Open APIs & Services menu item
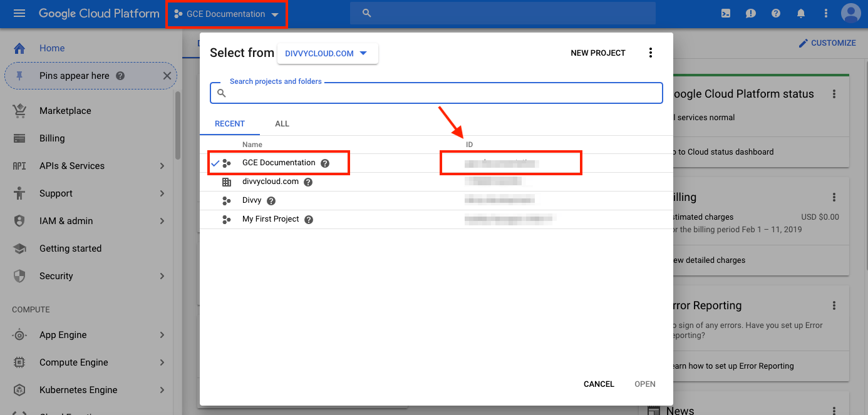The image size is (868, 415). (x=72, y=166)
